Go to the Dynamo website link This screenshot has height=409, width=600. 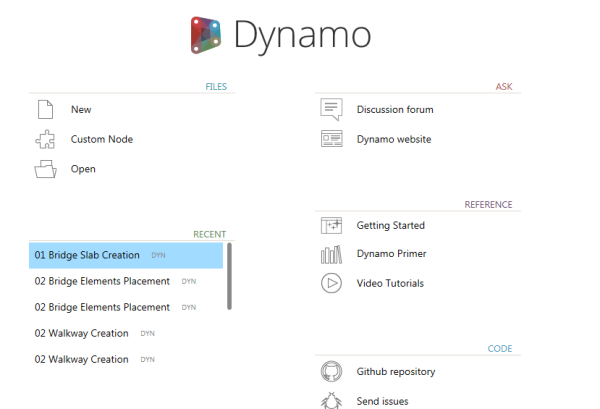394,139
